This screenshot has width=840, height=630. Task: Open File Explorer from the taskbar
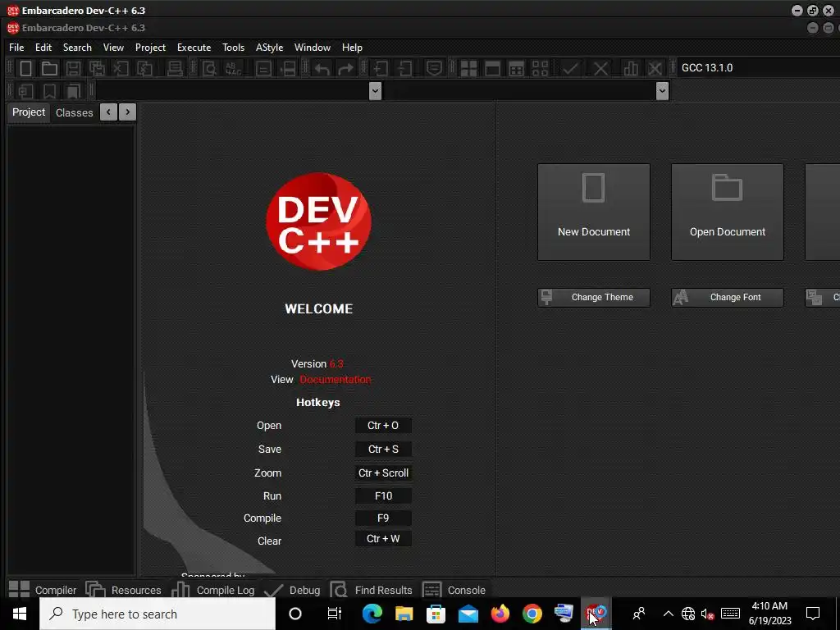tap(404, 614)
